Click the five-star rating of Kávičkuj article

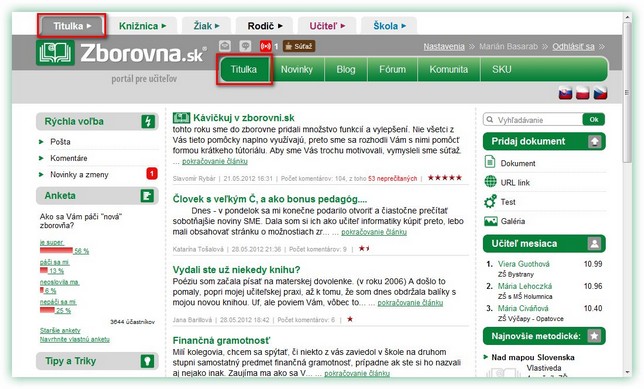pyautogui.click(x=445, y=178)
